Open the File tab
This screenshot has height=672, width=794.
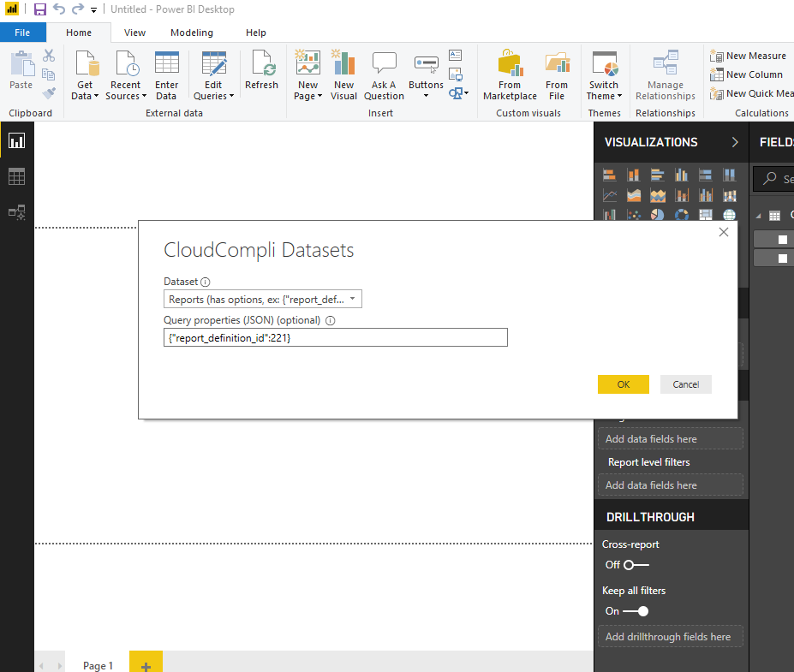tap(22, 33)
